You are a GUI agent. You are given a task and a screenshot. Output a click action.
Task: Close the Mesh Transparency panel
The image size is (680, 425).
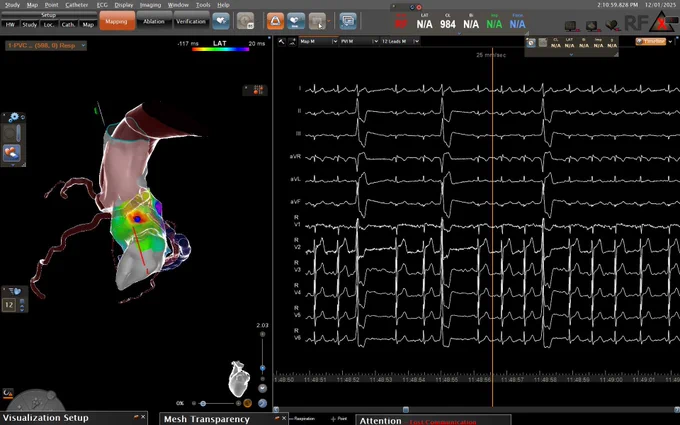284,418
